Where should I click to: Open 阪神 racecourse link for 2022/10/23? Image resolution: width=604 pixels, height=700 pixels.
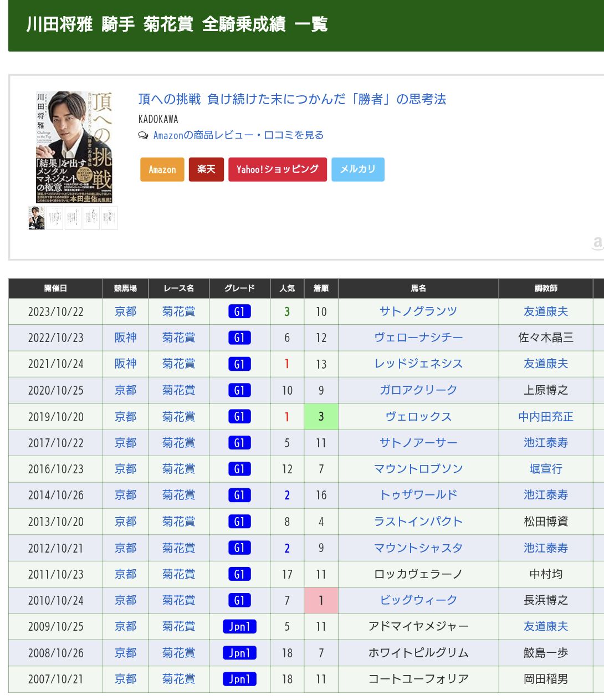(125, 338)
